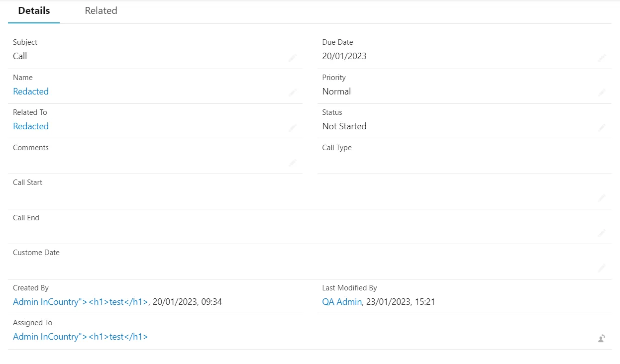Click the Priority edit pencil icon
620x364 pixels.
pyautogui.click(x=602, y=92)
